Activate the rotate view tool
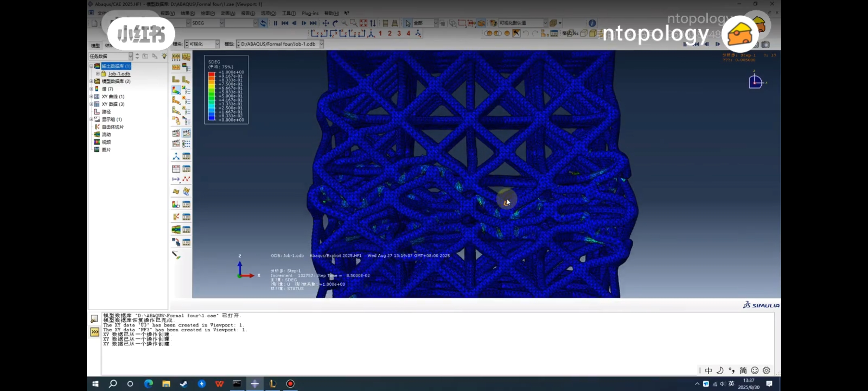The width and height of the screenshot is (868, 391). (335, 23)
